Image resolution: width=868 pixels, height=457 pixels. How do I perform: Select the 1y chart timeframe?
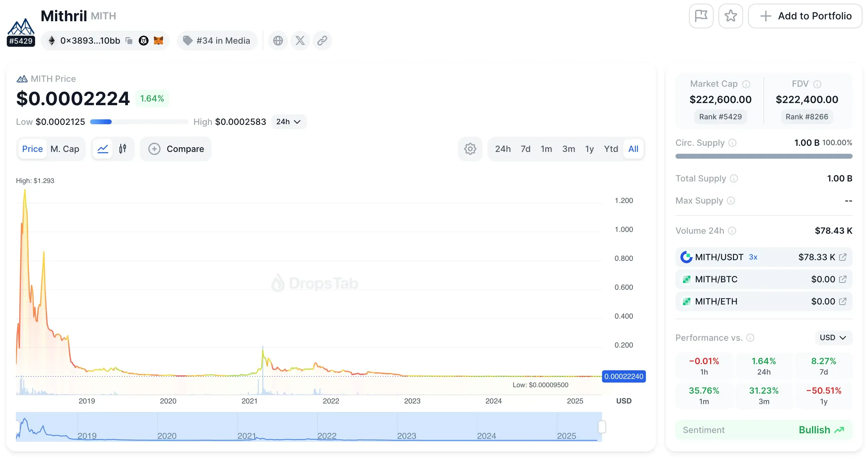coord(589,149)
